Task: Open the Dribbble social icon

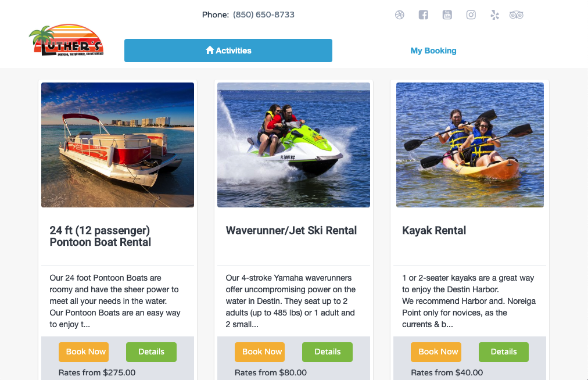Action: (399, 15)
